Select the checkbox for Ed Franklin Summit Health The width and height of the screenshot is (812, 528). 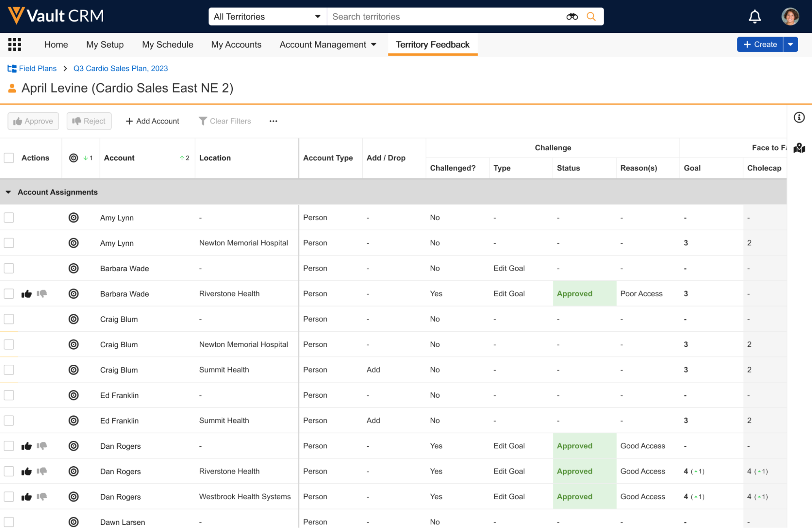pos(9,420)
